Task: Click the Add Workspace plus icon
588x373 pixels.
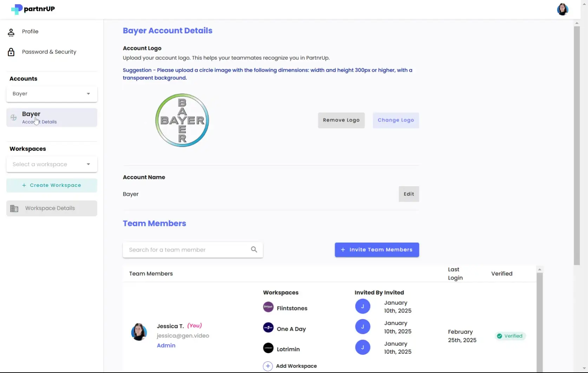Action: tap(268, 366)
